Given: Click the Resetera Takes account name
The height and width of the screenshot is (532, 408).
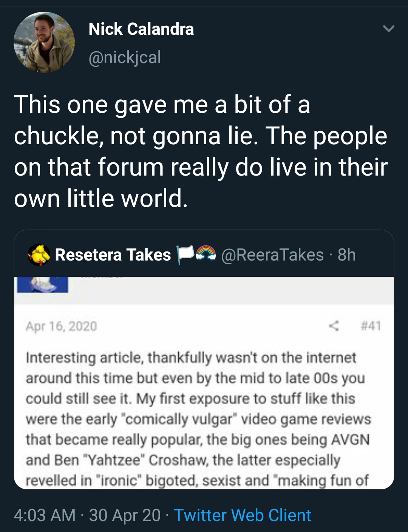Looking at the screenshot, I should coord(113,255).
